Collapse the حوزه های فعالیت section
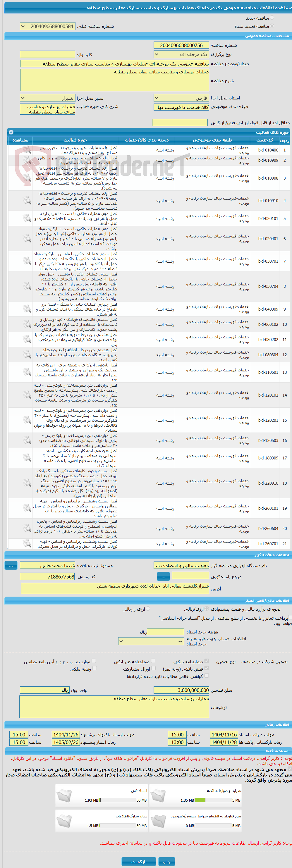This screenshot has width=292, height=868. click(11, 132)
